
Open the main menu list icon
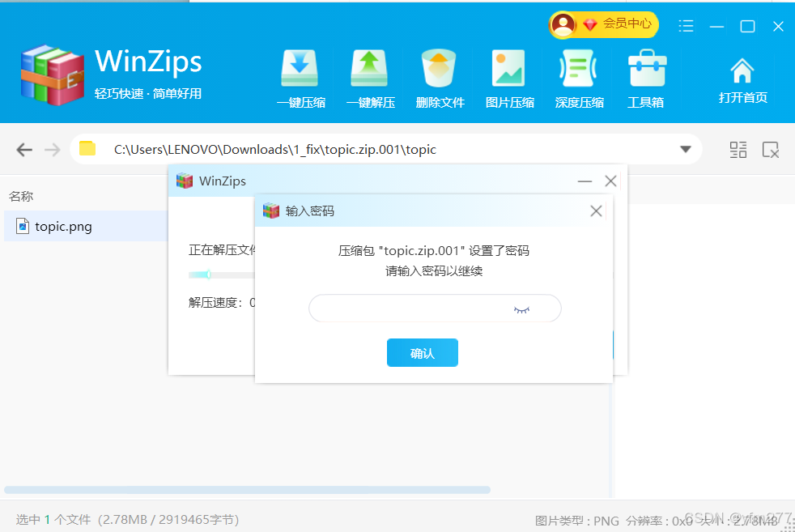[686, 26]
